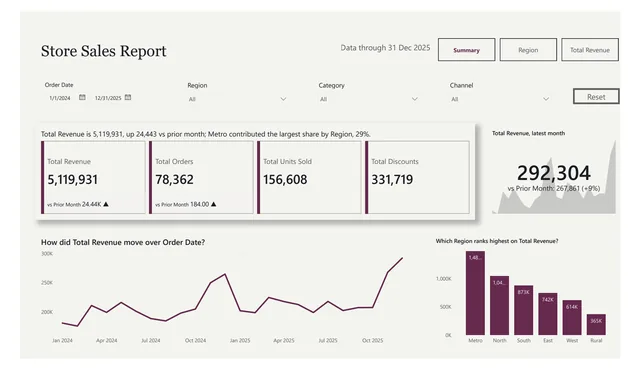Click 'Data through 31 Dec 2025' text
640x370 pixels.
click(x=385, y=48)
